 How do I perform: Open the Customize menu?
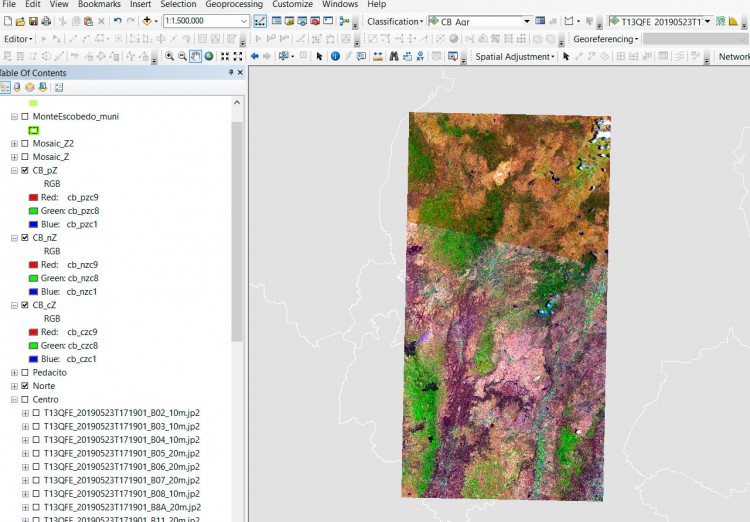tap(292, 4)
